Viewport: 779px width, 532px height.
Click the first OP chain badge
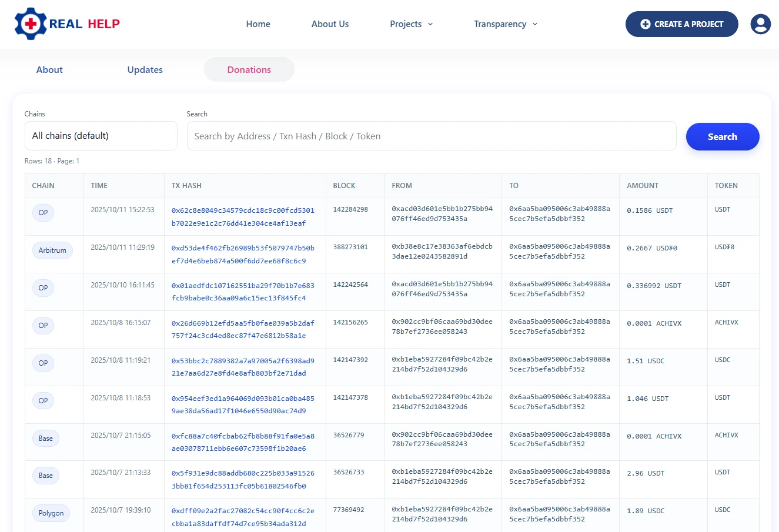click(x=43, y=213)
